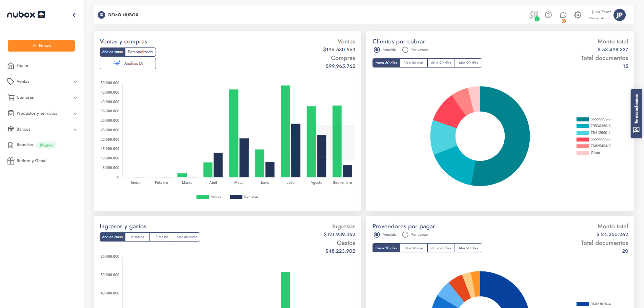The height and width of the screenshot is (308, 644).
Task: Click the DEMO NUBOX company name
Action: point(123,15)
